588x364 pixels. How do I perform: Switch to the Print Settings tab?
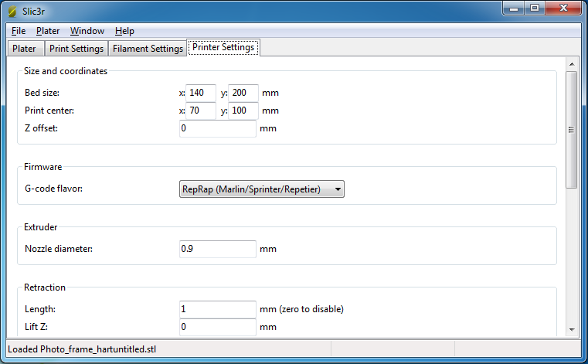coord(76,49)
